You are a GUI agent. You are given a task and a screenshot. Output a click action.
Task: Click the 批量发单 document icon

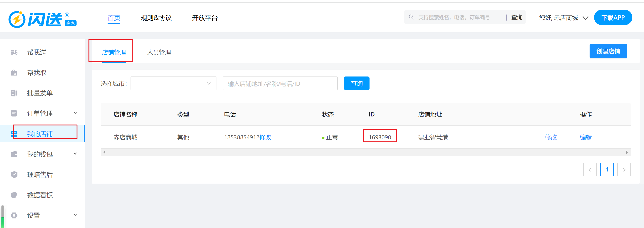14,93
